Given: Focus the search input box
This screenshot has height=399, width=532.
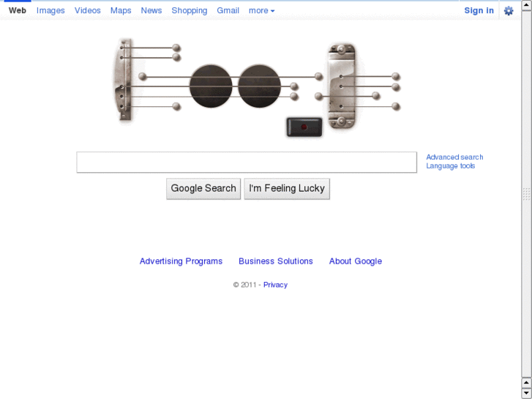Looking at the screenshot, I should point(247,163).
